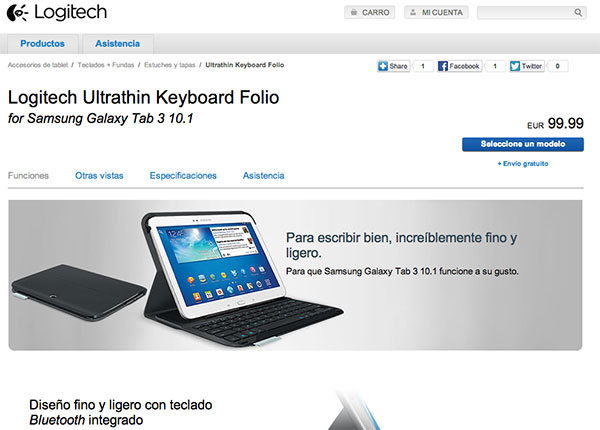This screenshot has width=600, height=430.
Task: Click the Twitter share count bubble
Action: point(558,66)
